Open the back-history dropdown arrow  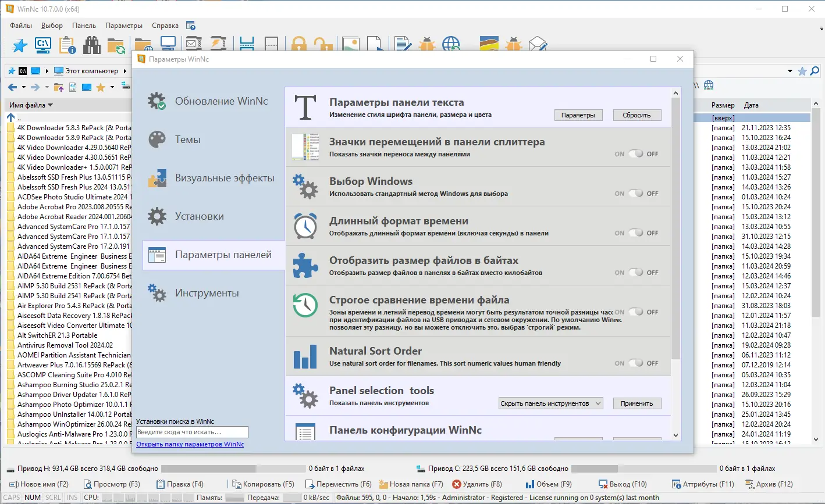[x=24, y=87]
